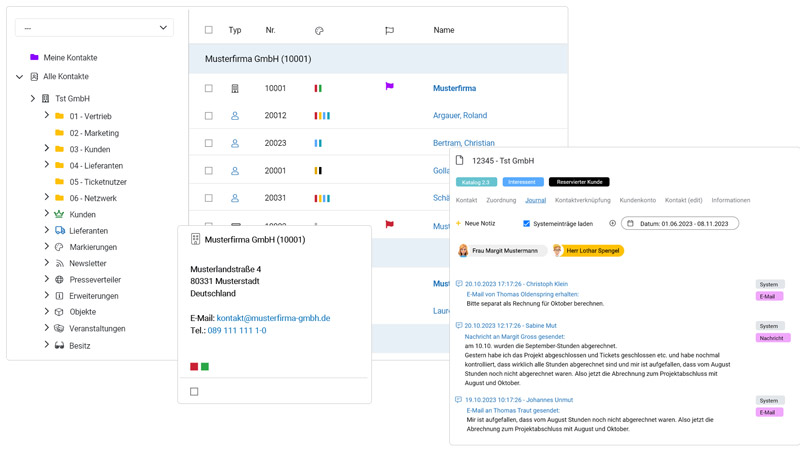Expand the 04 - Lieferanten folder
Image resolution: width=800 pixels, height=453 pixels.
pyautogui.click(x=46, y=164)
